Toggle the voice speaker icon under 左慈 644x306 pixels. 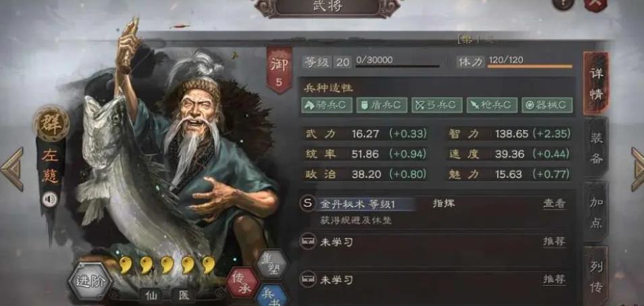coord(50,200)
